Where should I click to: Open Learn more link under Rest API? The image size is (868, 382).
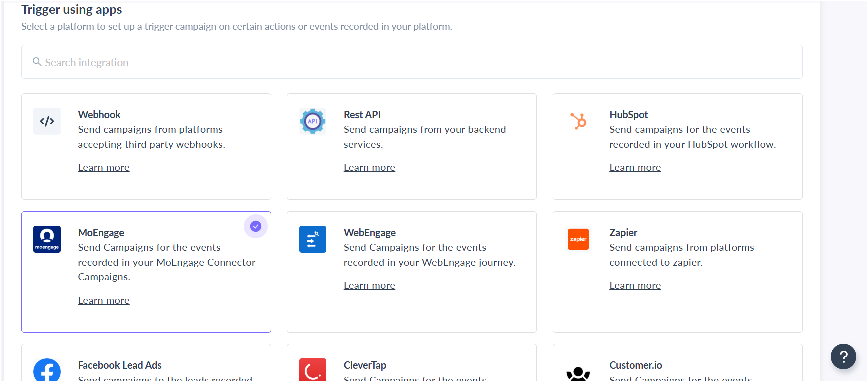tap(369, 167)
